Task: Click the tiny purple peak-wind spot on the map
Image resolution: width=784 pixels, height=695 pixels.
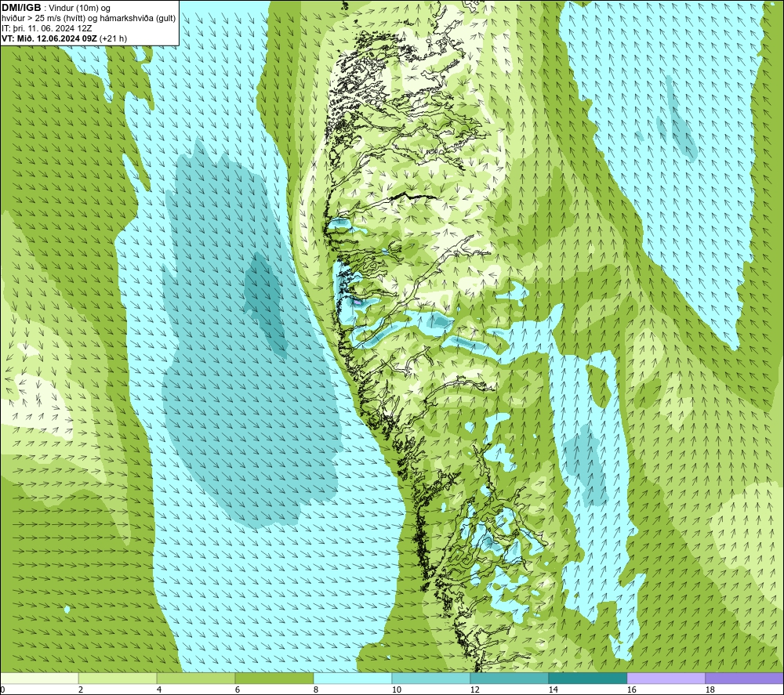Action: click(x=357, y=302)
